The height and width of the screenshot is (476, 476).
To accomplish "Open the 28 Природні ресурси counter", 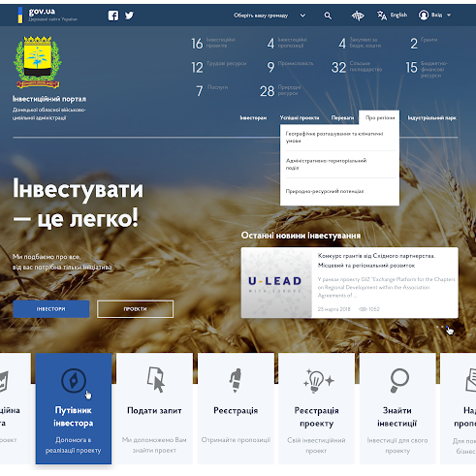I will coord(280,91).
